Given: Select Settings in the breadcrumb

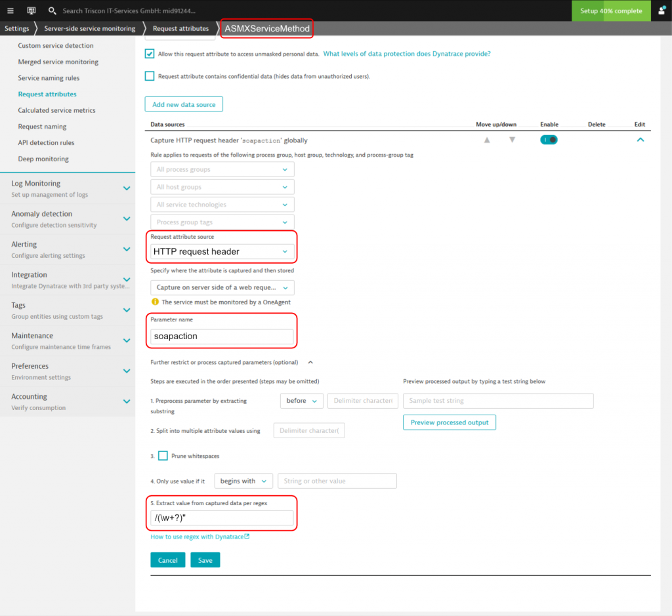Looking at the screenshot, I should click(16, 28).
